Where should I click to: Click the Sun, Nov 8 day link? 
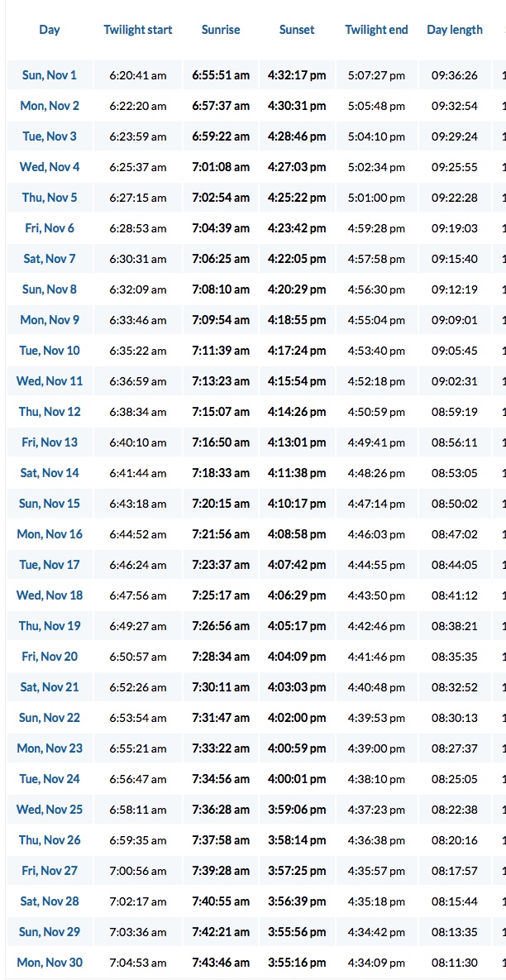tap(50, 289)
